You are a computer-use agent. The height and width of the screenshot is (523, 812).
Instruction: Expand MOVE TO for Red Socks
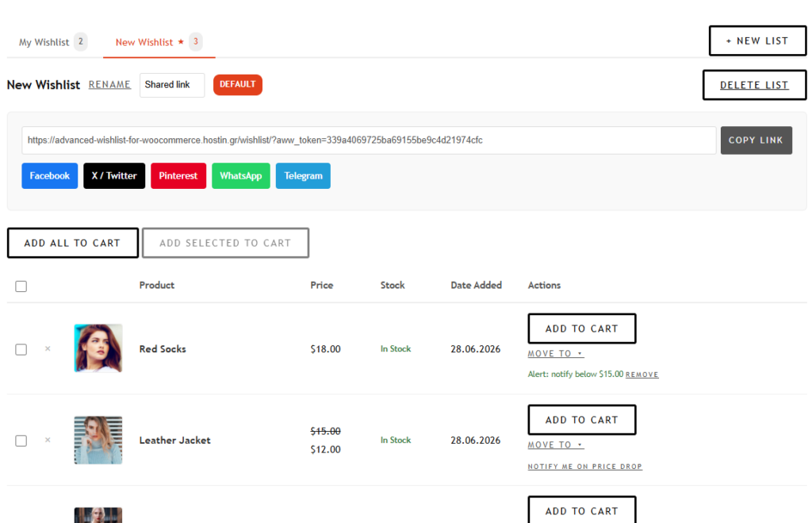[x=556, y=353]
